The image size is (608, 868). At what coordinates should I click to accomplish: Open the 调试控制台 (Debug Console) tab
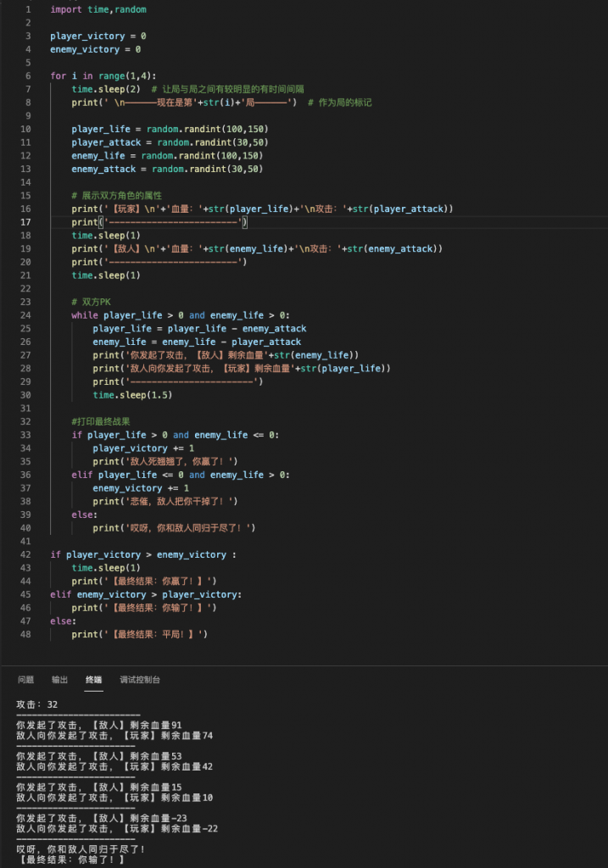coord(140,680)
